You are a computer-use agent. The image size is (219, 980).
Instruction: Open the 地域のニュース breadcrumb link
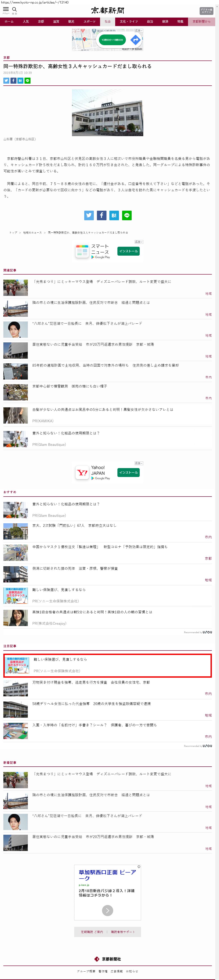[x=32, y=232]
